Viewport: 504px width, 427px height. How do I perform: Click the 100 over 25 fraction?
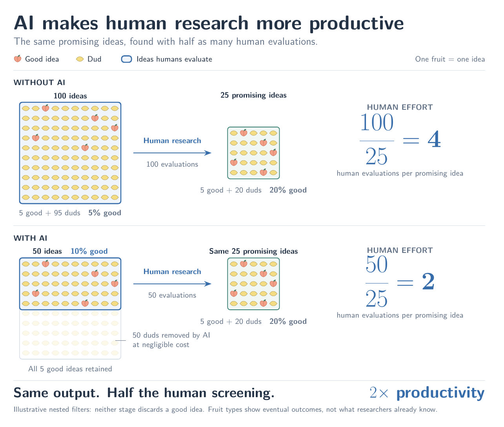coord(377,140)
